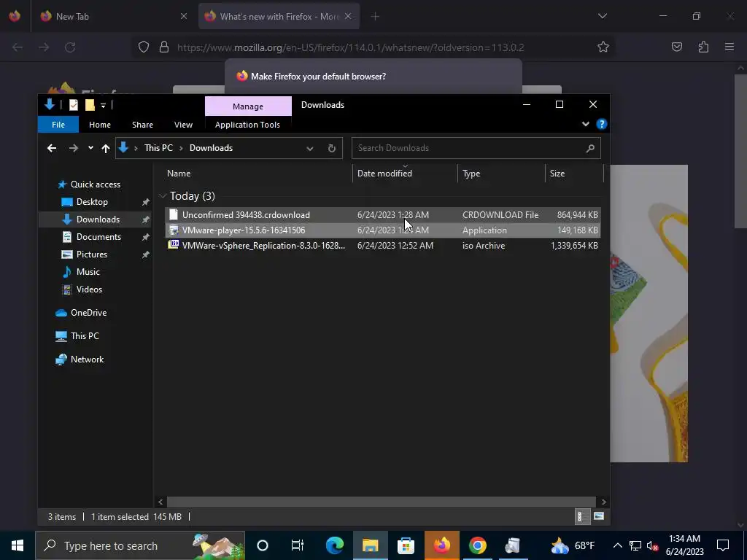Refresh the Downloads folder
Viewport: 747px width, 560px height.
click(x=332, y=148)
